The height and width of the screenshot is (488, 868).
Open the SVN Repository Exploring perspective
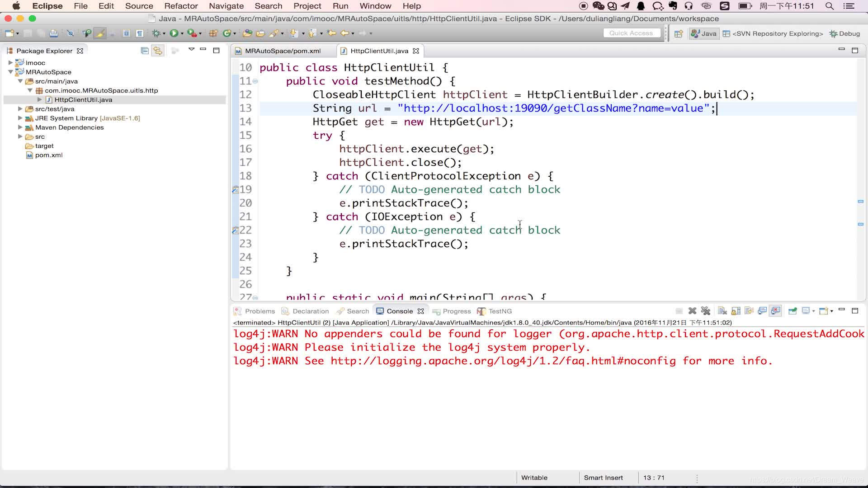point(774,33)
